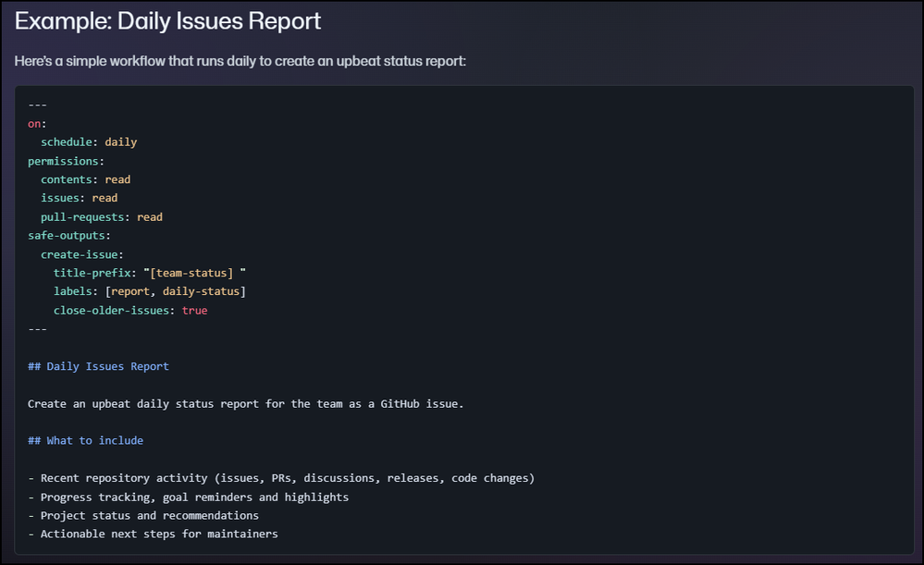Click the 'on:' key in the code
Image resolution: width=924 pixels, height=565 pixels.
(37, 124)
